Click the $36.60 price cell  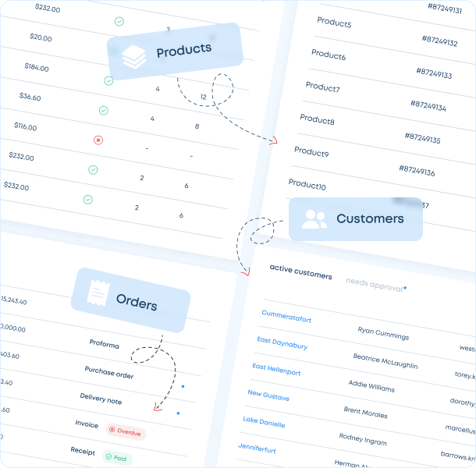30,97
